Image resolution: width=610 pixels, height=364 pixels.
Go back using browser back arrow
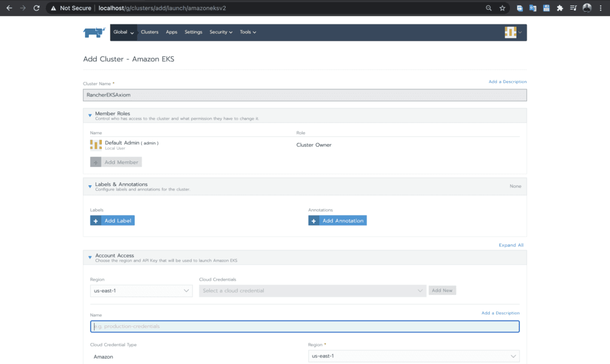click(10, 8)
